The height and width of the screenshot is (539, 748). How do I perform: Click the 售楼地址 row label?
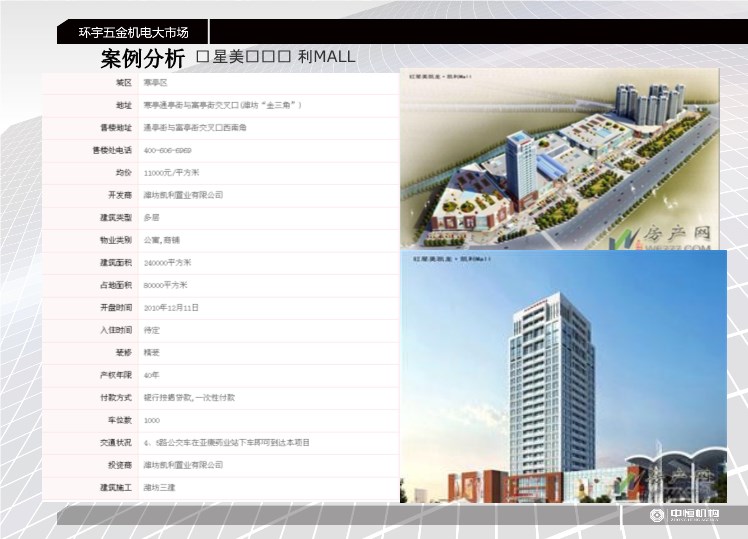click(116, 127)
